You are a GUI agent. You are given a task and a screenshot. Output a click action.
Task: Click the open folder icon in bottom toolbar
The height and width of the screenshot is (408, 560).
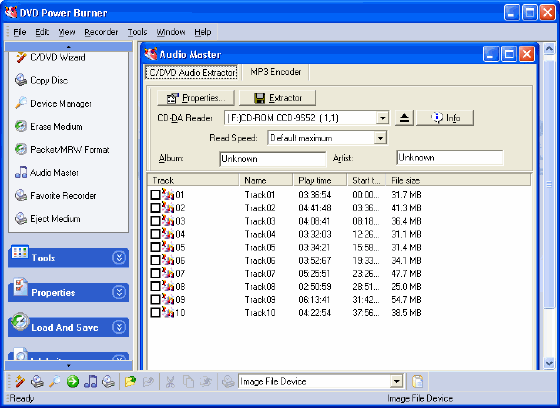coord(130,382)
